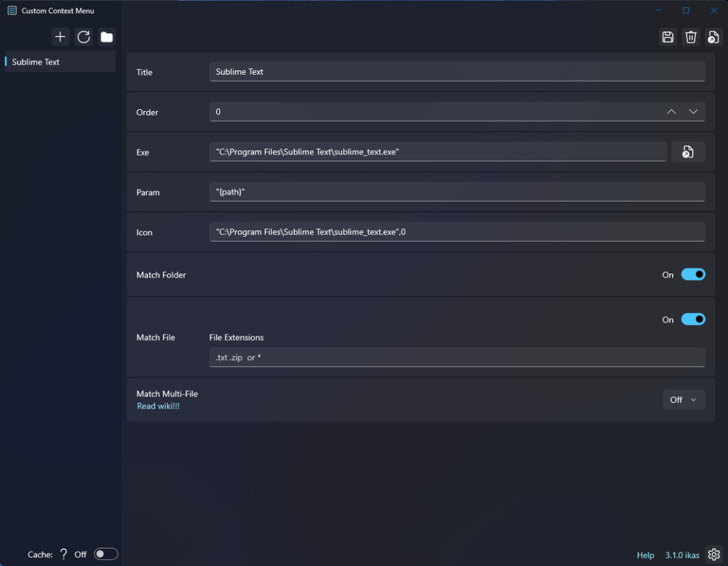Close the Custom Context Menu window

click(x=714, y=10)
